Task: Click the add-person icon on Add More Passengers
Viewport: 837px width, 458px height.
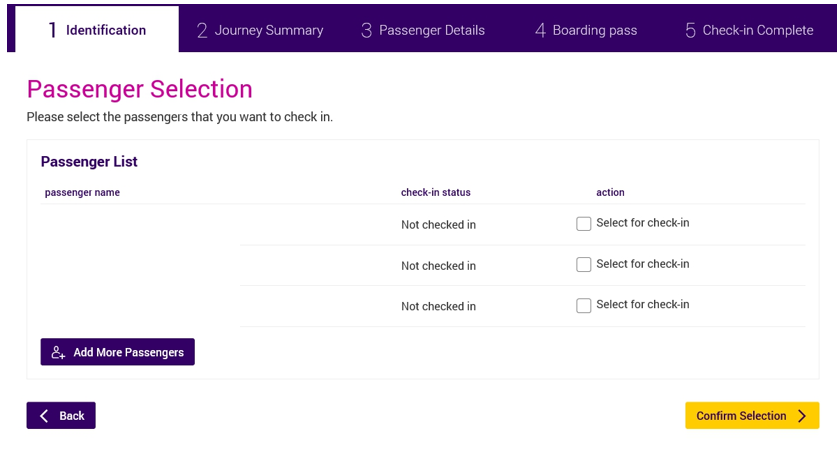Action: (58, 352)
